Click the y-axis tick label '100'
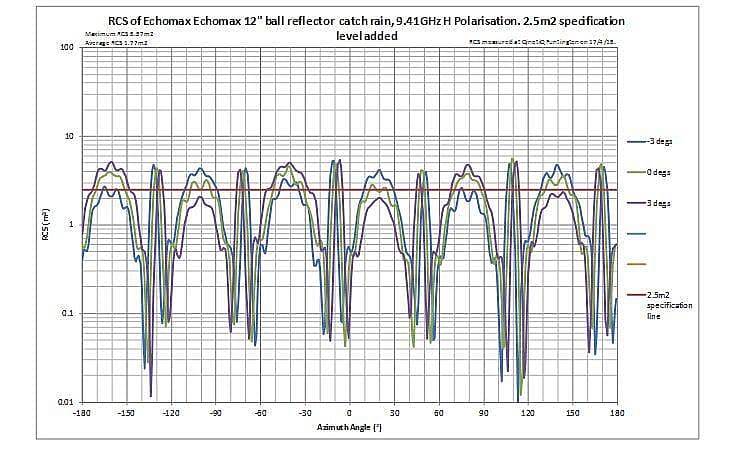This screenshot has width=730, height=458. click(x=68, y=47)
